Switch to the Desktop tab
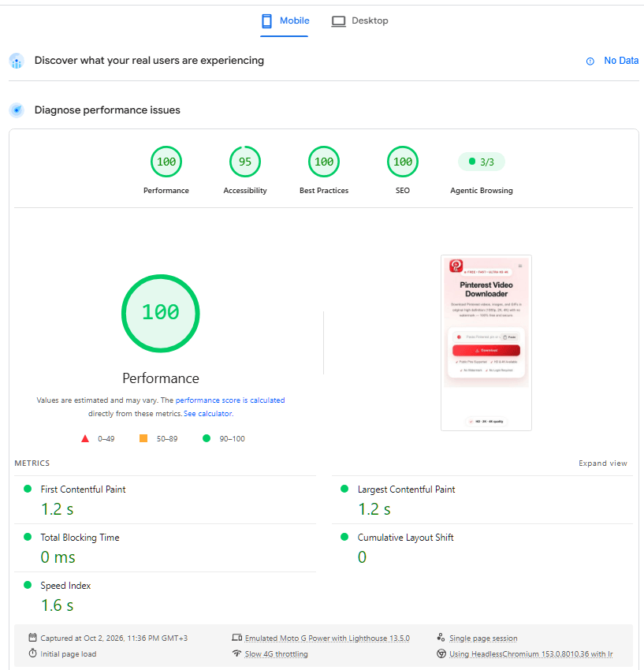This screenshot has height=670, width=644. pos(359,20)
